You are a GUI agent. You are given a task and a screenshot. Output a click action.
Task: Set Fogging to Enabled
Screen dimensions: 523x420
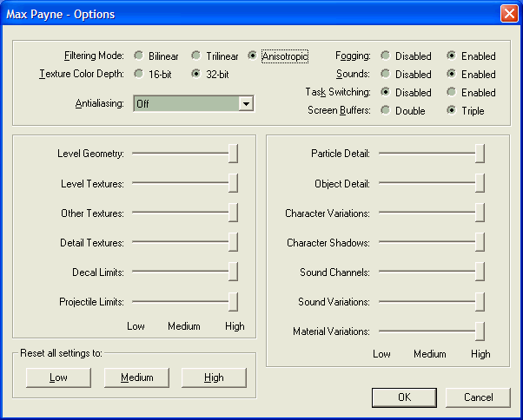click(471, 56)
